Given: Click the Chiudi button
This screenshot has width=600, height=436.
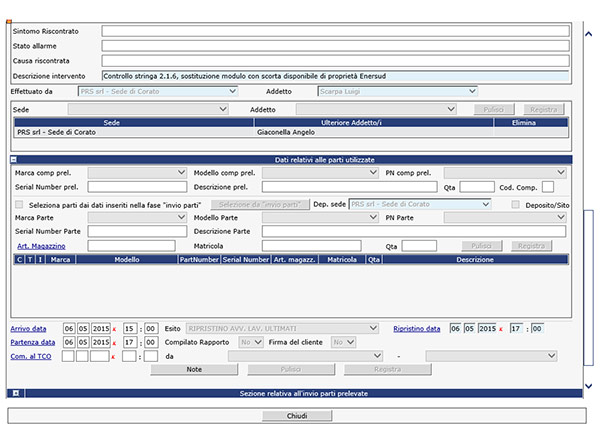Looking at the screenshot, I should click(297, 416).
